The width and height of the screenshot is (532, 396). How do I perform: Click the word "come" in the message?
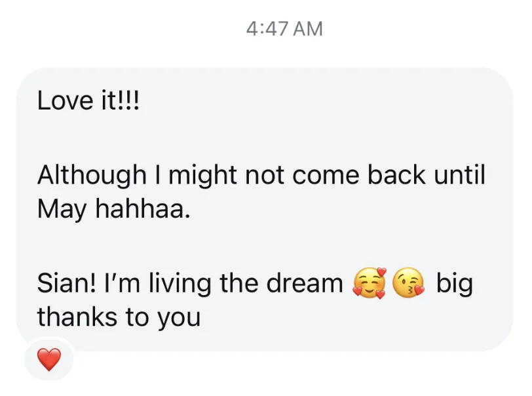click(326, 176)
